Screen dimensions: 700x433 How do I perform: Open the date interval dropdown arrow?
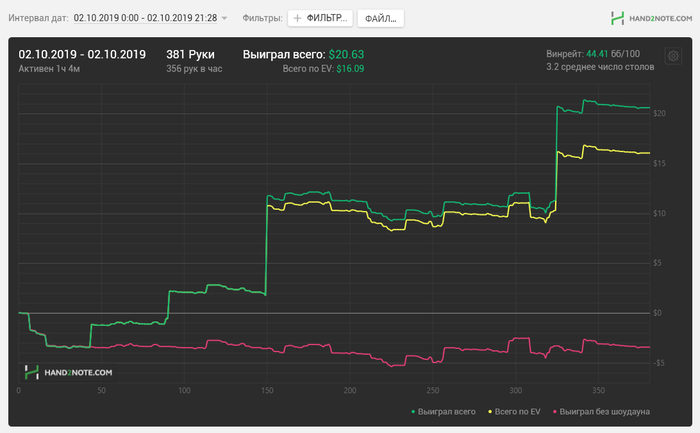coord(224,18)
